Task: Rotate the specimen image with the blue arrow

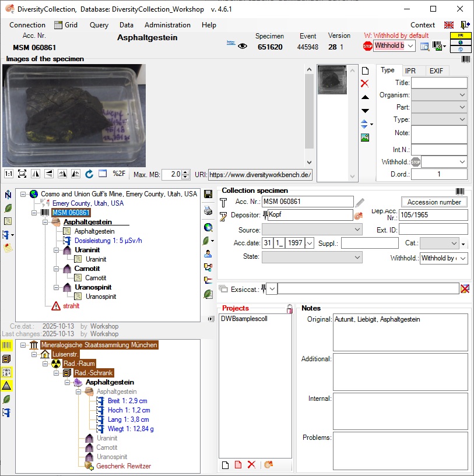Action: tap(89, 174)
